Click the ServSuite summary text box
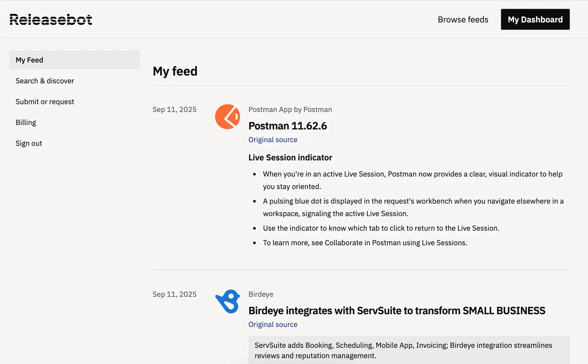This screenshot has width=588, height=364. click(x=403, y=350)
